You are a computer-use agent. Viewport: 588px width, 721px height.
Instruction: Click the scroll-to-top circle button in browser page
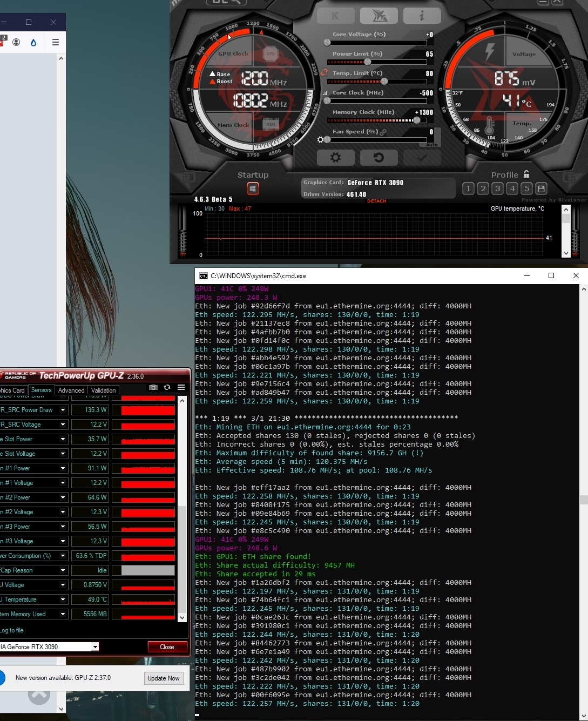coord(39,695)
